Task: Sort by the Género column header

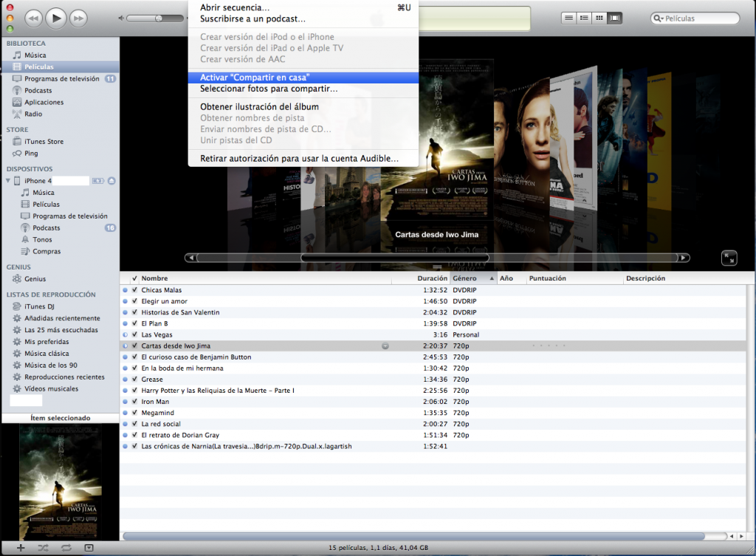Action: (x=473, y=278)
